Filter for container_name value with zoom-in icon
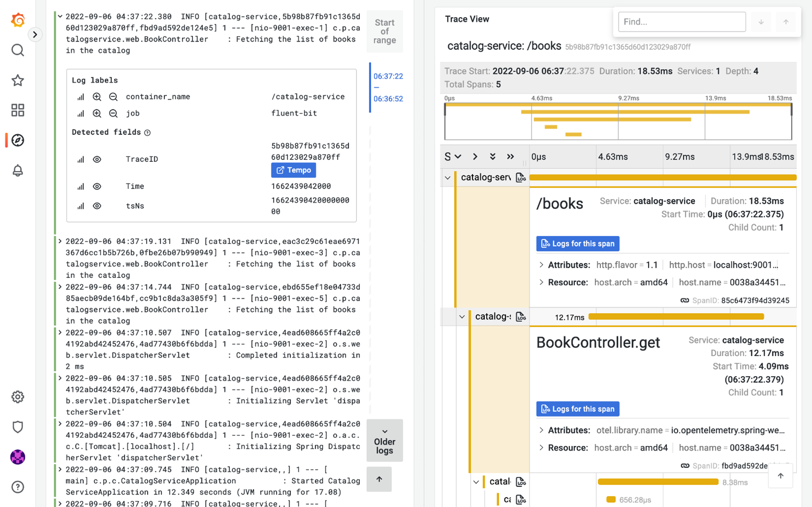This screenshot has height=507, width=812. tap(97, 97)
